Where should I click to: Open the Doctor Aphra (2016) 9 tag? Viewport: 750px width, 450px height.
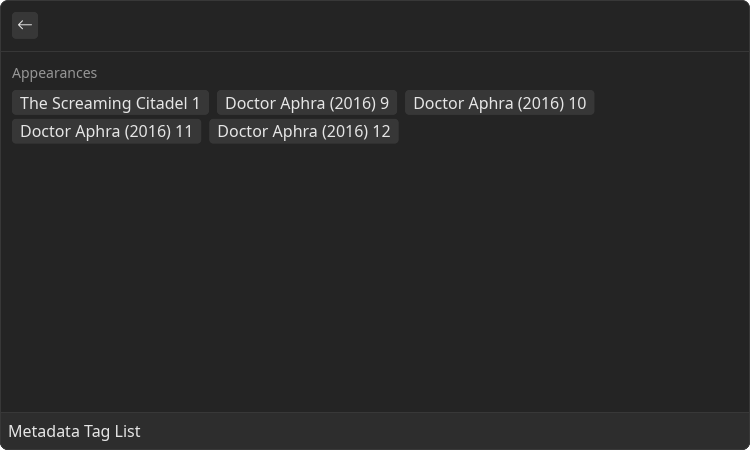[307, 103]
